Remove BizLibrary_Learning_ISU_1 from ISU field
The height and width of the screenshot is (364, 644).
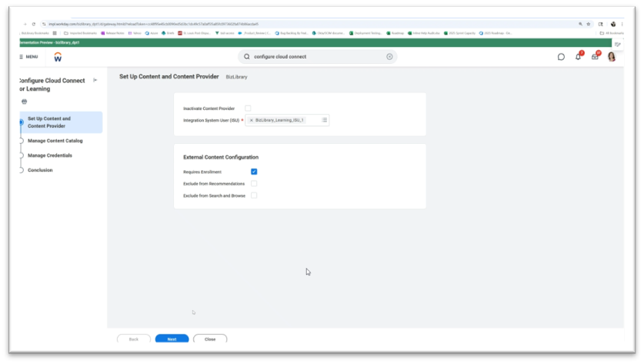click(252, 120)
